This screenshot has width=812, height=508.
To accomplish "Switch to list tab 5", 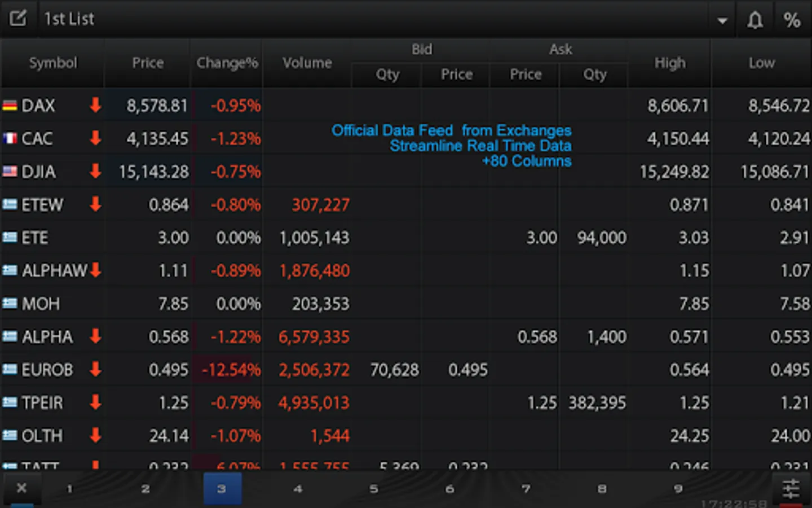I will tap(374, 489).
